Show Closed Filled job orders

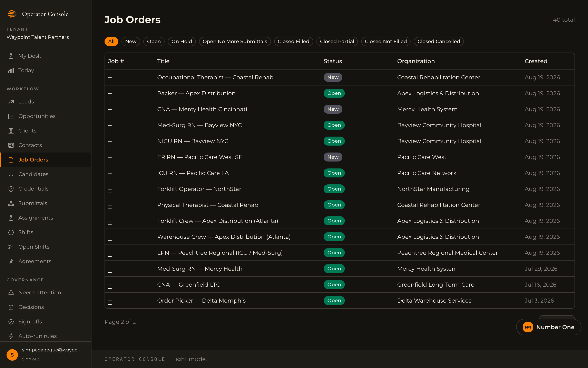(294, 41)
